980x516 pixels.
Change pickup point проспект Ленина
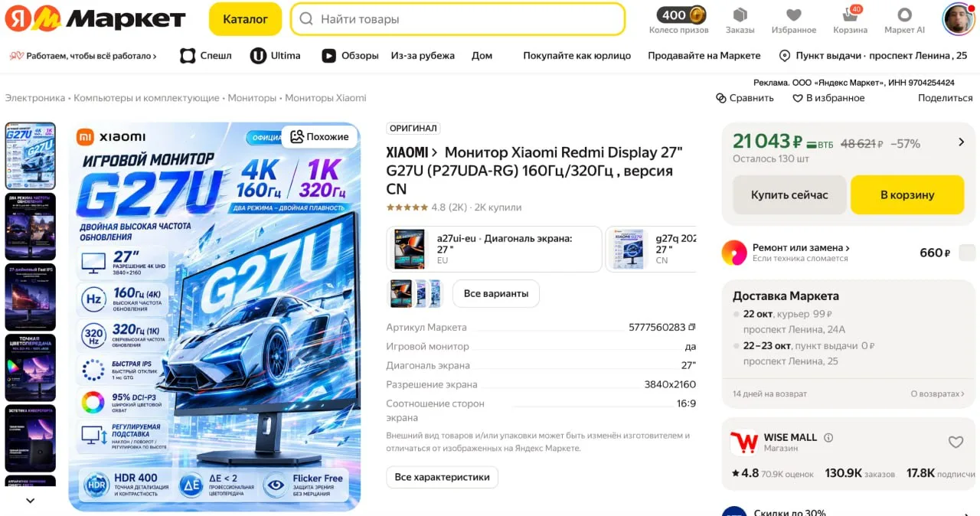873,56
